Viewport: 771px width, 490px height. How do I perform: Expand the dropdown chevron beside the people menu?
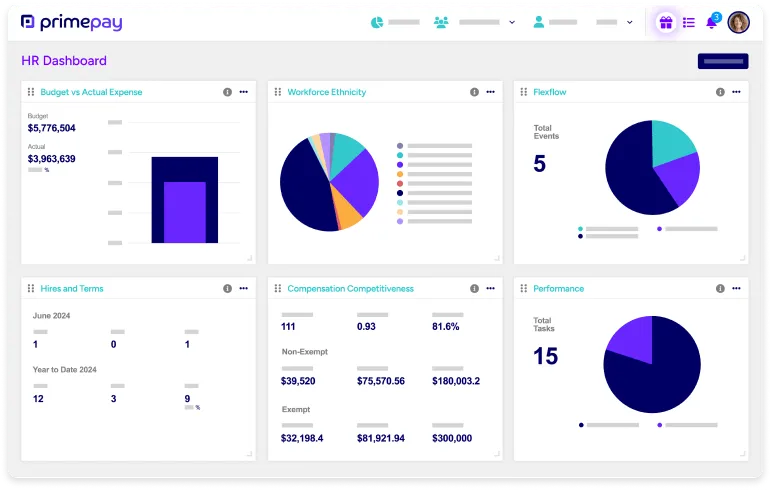pos(512,22)
